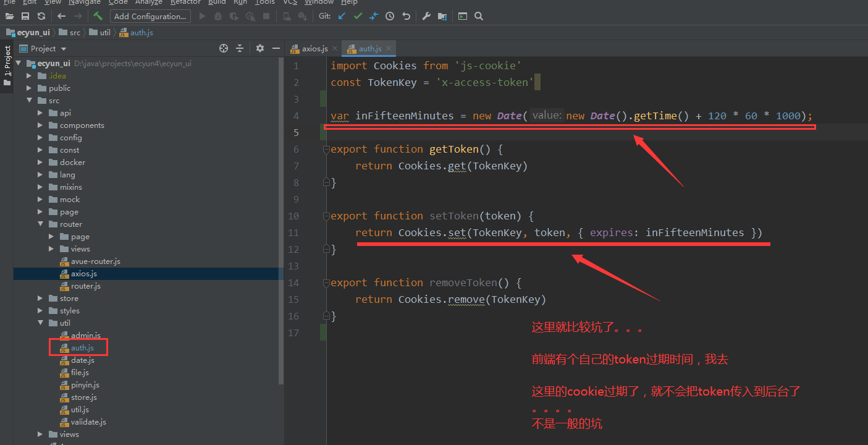Open Project panel gear options
Viewport: 868px width, 445px height.
coord(260,48)
